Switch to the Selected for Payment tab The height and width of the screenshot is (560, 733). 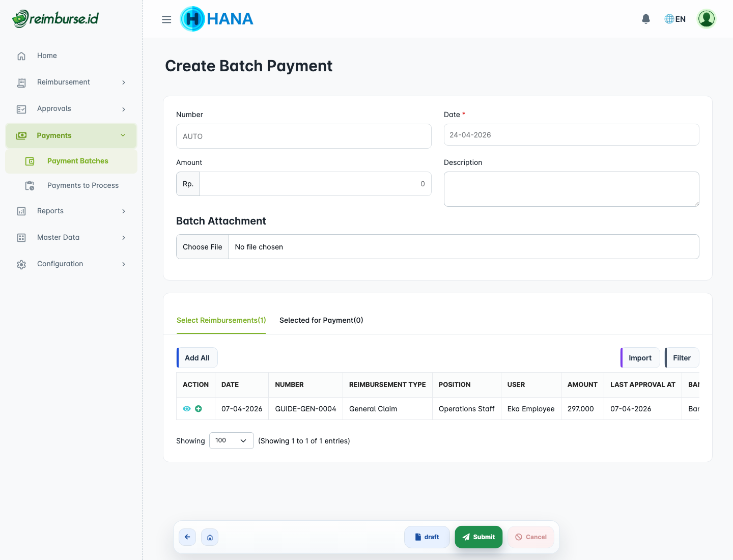click(x=321, y=320)
